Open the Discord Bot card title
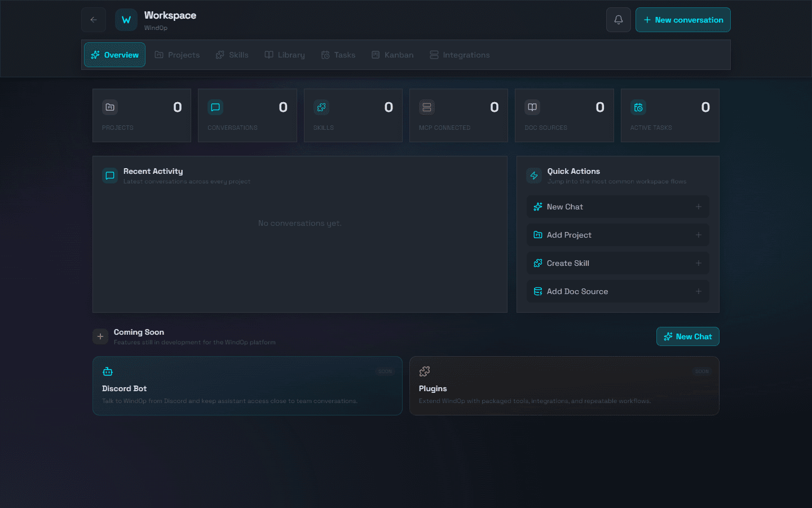This screenshot has height=508, width=812. [x=124, y=388]
